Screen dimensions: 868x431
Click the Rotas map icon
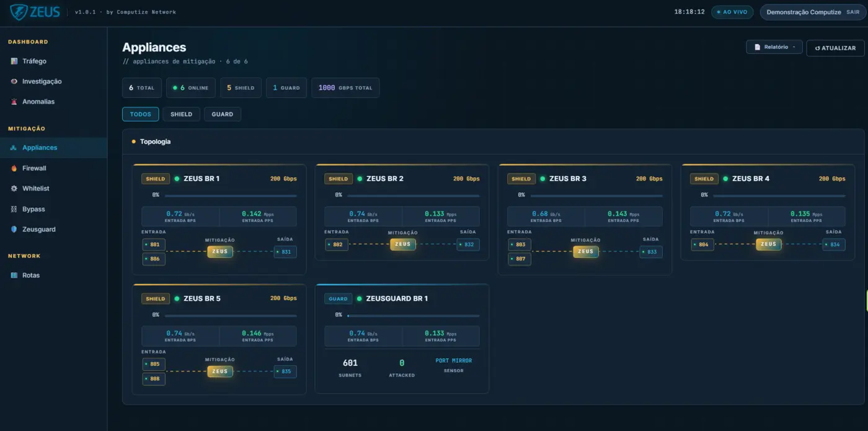click(14, 275)
